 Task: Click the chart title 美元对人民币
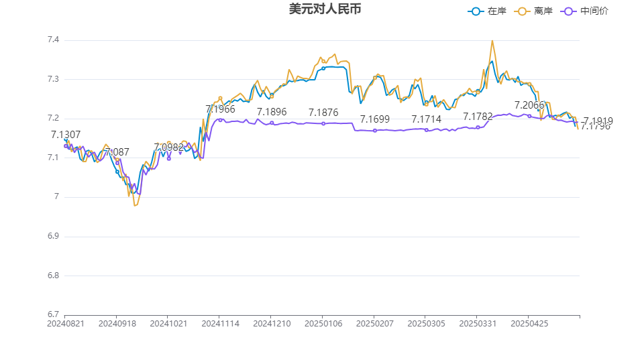pos(325,9)
